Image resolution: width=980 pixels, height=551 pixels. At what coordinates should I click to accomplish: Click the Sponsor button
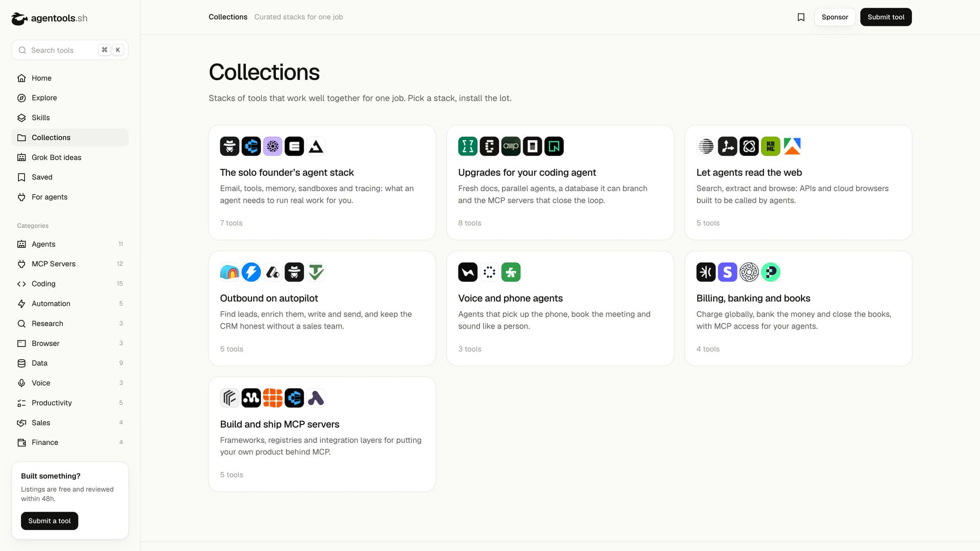click(835, 17)
